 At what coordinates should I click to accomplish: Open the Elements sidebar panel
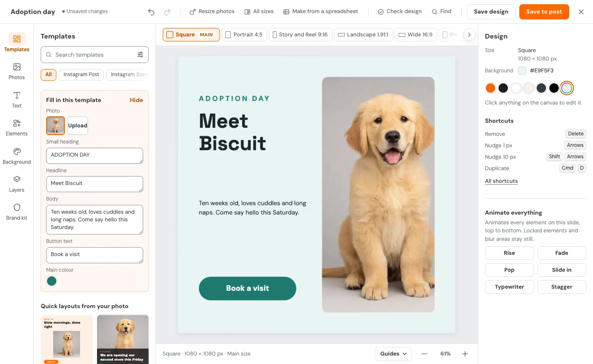click(x=17, y=127)
